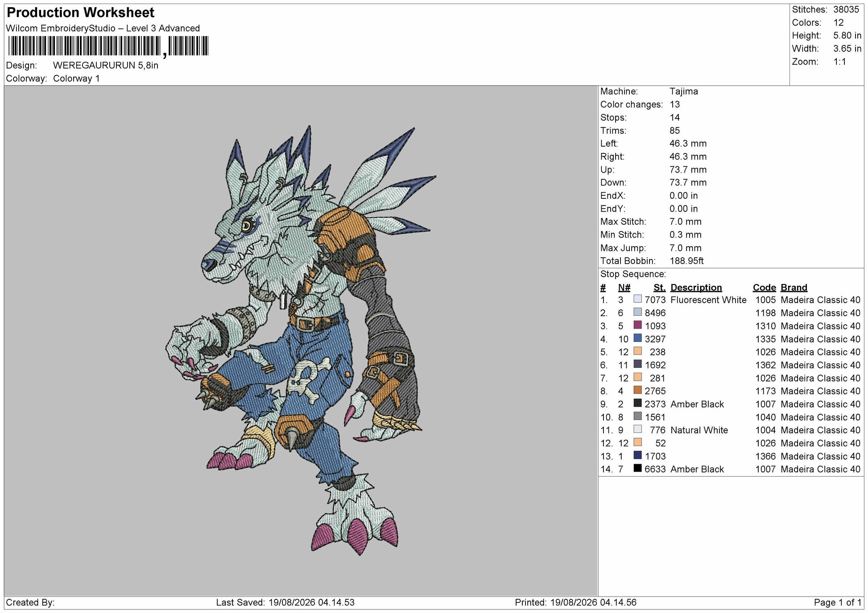The image size is (868, 613).
Task: Click the Height value 5.80 in
Action: (x=847, y=36)
